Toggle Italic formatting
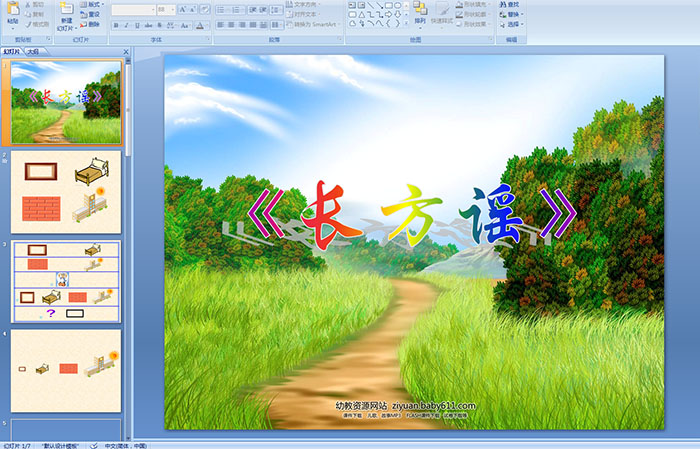The width and height of the screenshot is (700, 449). [126, 25]
